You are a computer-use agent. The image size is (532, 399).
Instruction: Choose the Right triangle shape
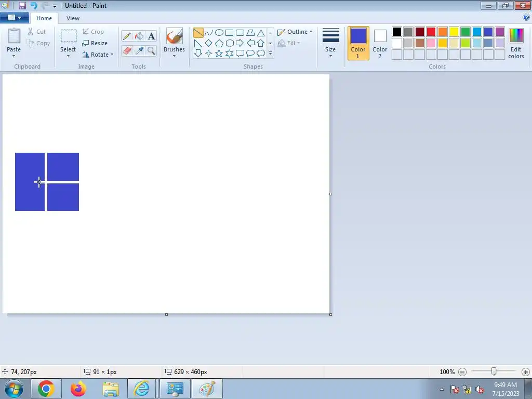[198, 43]
